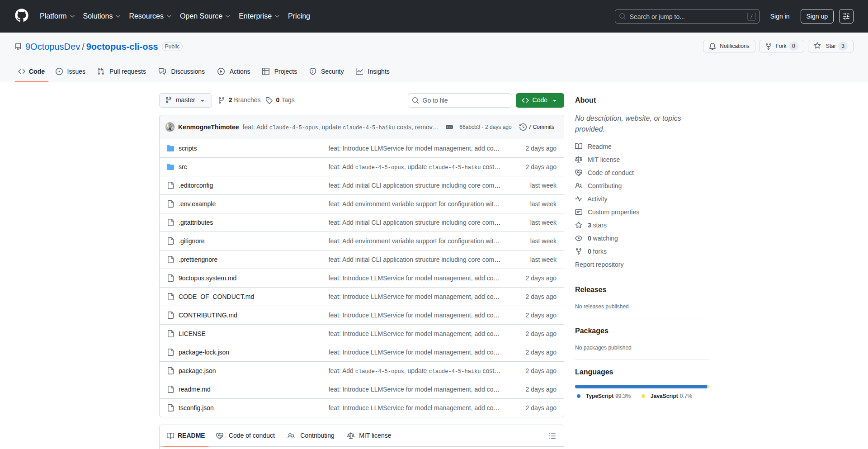Open the command palette icon
The width and height of the screenshot is (868, 449).
pyautogui.click(x=846, y=16)
